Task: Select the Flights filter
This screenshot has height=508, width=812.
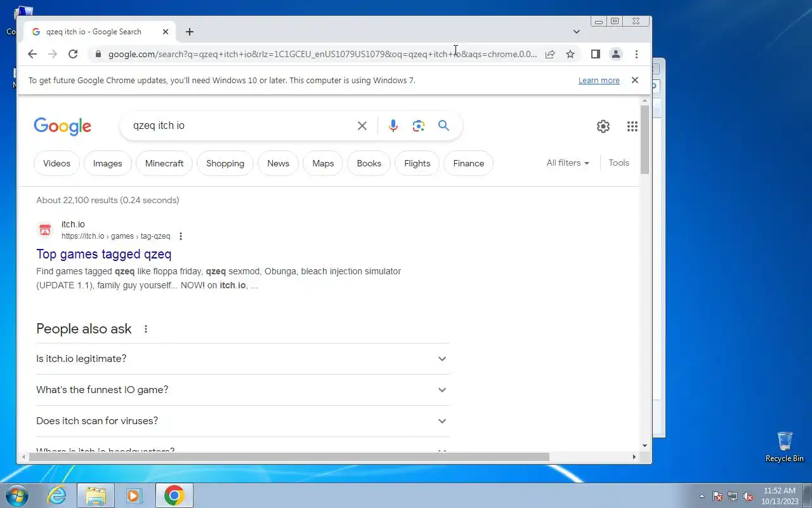Action: [417, 163]
